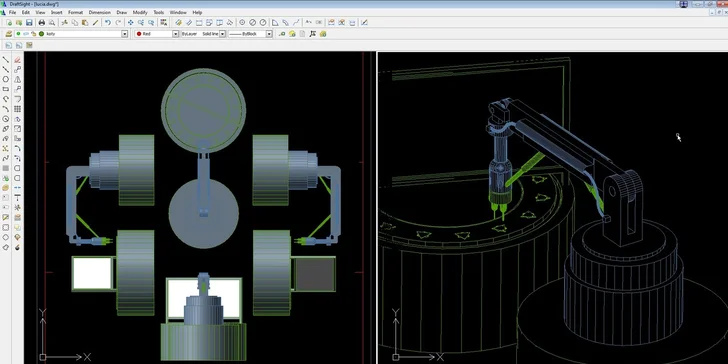
Task: Toggle the layer visibility green dot
Action: click(18, 34)
